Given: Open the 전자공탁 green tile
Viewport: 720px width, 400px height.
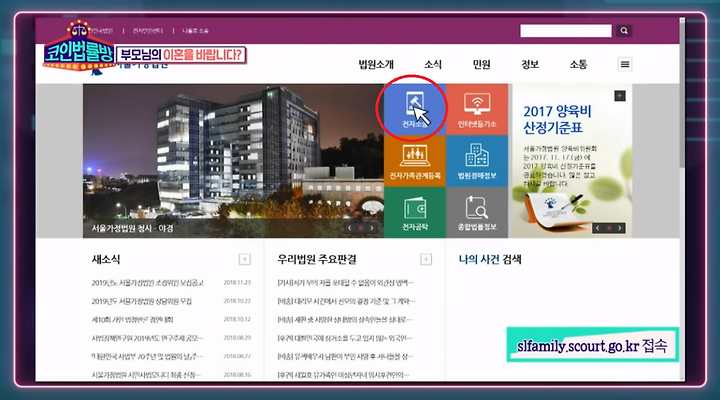Looking at the screenshot, I should pyautogui.click(x=415, y=212).
